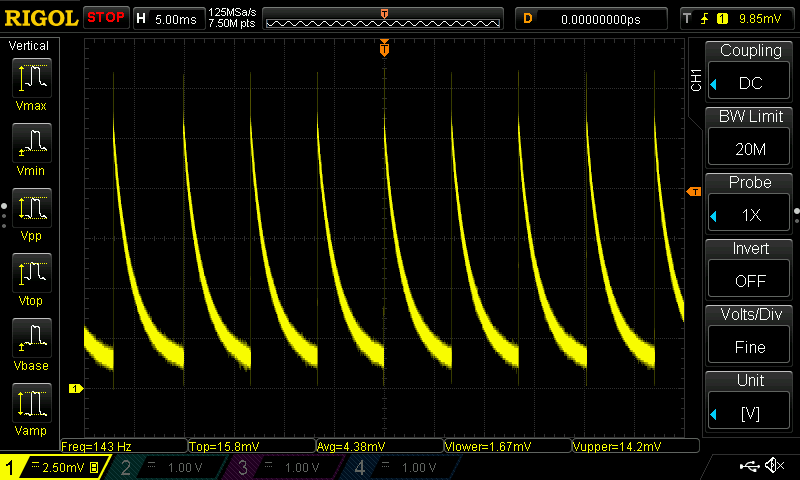Click the orange trigger level marker on right edge
The height and width of the screenshot is (480, 800).
694,192
